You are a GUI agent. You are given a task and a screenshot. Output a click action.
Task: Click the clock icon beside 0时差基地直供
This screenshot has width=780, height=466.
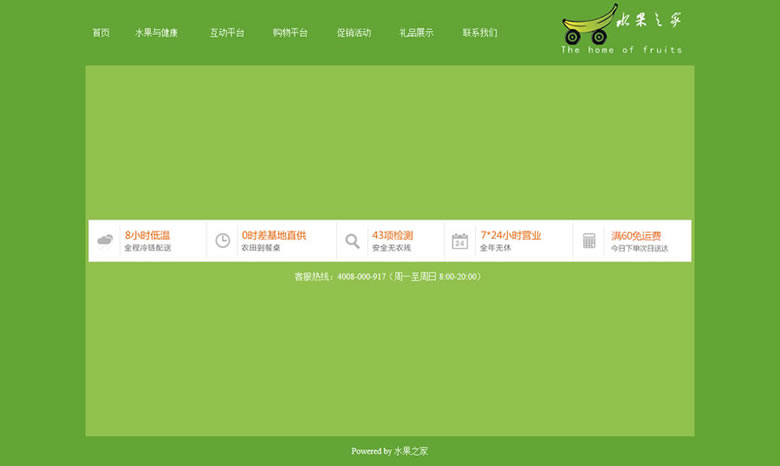[222, 240]
